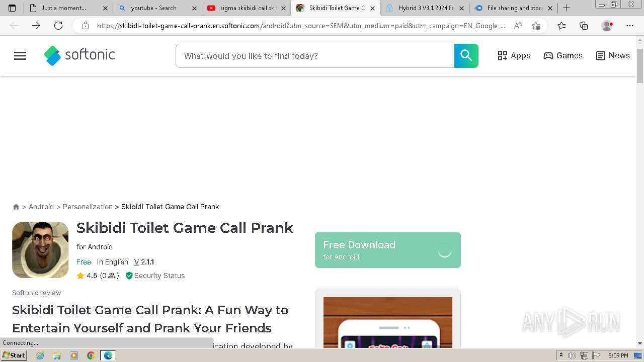The height and width of the screenshot is (362, 644).
Task: Open the News section
Action: click(x=613, y=56)
